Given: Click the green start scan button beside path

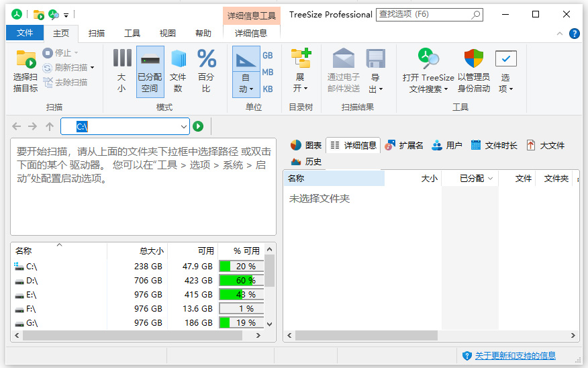Looking at the screenshot, I should pyautogui.click(x=198, y=126).
